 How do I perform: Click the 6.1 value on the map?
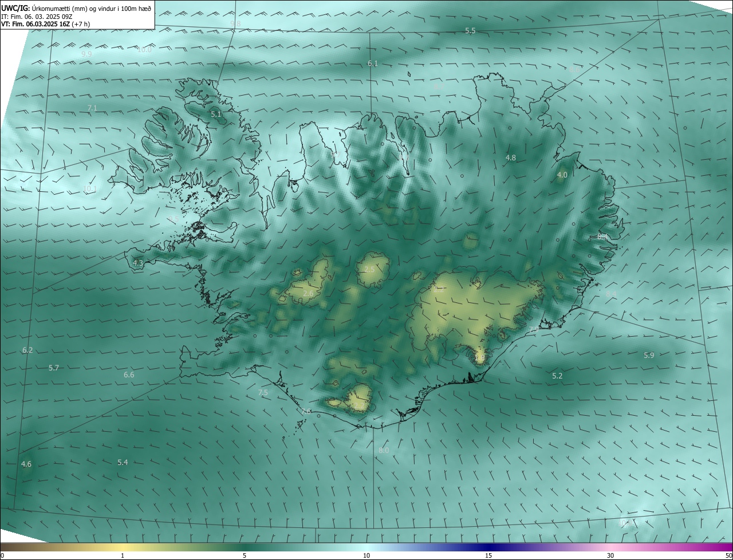click(x=373, y=64)
